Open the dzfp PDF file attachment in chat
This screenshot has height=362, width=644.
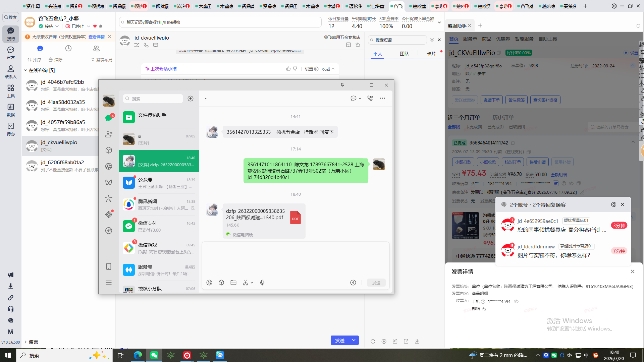tap(264, 221)
